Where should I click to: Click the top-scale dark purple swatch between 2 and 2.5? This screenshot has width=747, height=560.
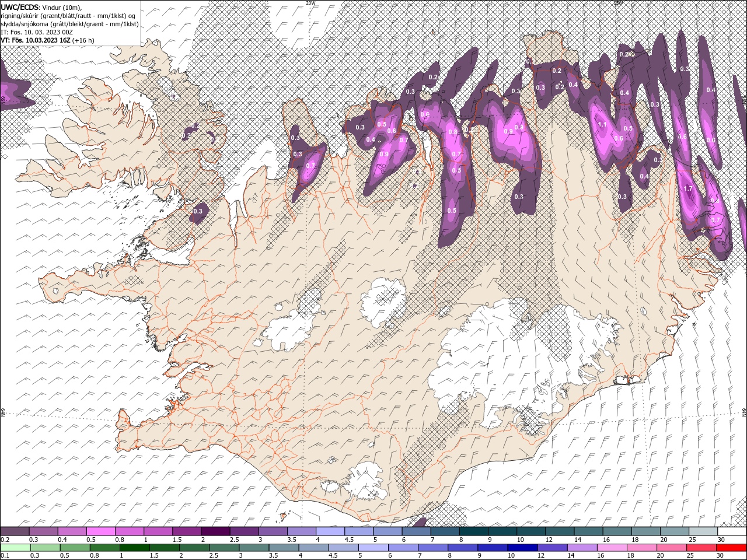click(215, 531)
